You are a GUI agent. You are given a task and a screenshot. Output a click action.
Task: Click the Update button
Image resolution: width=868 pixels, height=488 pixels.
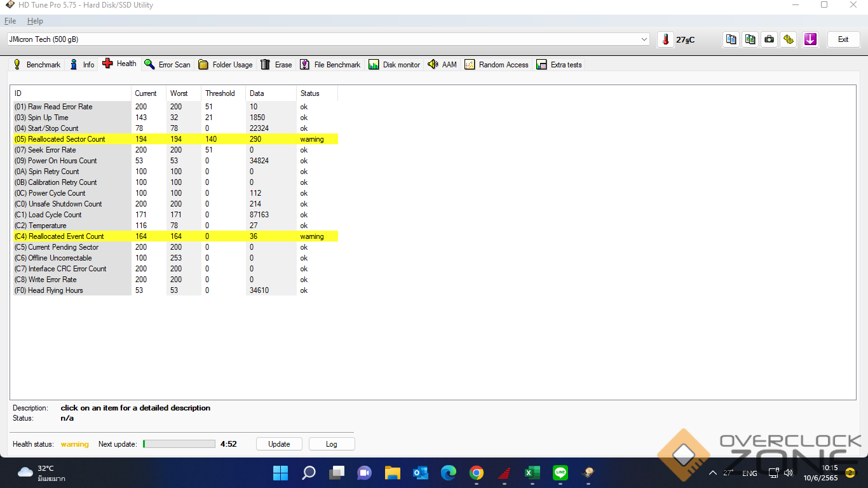click(x=279, y=444)
